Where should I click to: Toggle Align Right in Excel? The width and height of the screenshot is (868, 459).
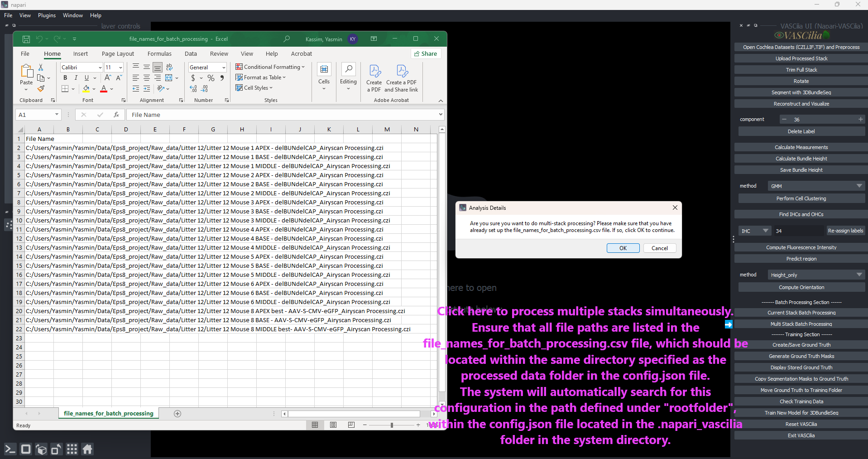point(158,78)
